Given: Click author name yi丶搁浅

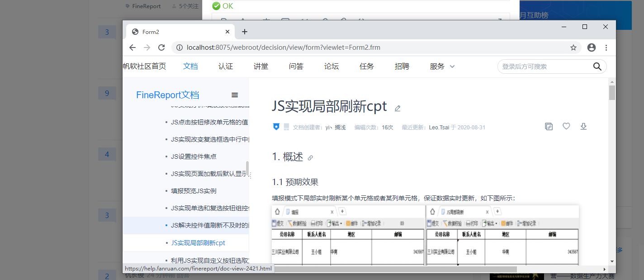Looking at the screenshot, I should coord(336,128).
